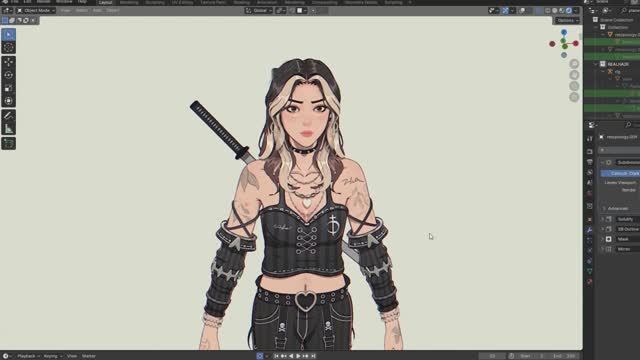Select the Add Cube tool
This screenshot has width=640, height=360.
[x=9, y=143]
